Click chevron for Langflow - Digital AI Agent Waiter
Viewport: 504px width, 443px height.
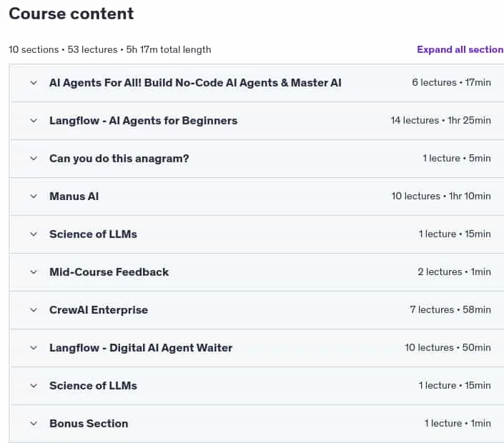pyautogui.click(x=34, y=348)
